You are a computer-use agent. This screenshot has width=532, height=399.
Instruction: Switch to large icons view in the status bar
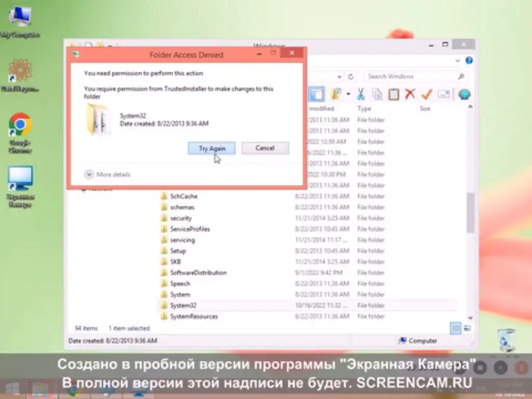[468, 328]
